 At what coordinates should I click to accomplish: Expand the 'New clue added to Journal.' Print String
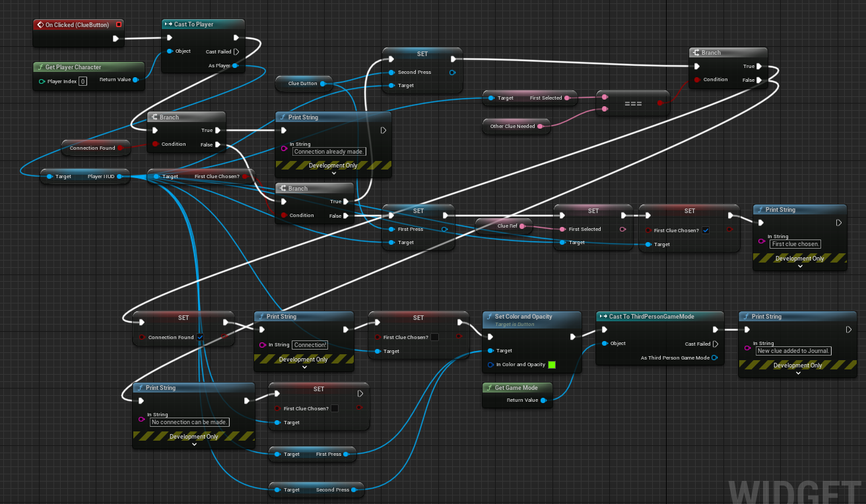coord(797,373)
